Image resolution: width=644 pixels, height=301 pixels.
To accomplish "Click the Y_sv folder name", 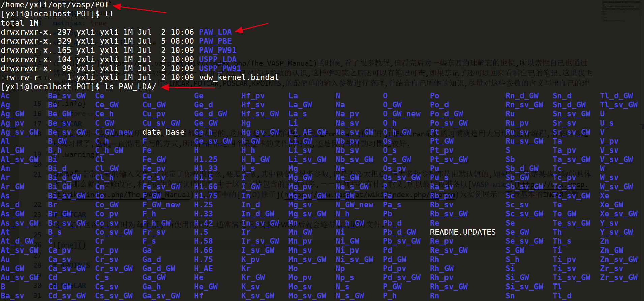I will tap(609, 223).
